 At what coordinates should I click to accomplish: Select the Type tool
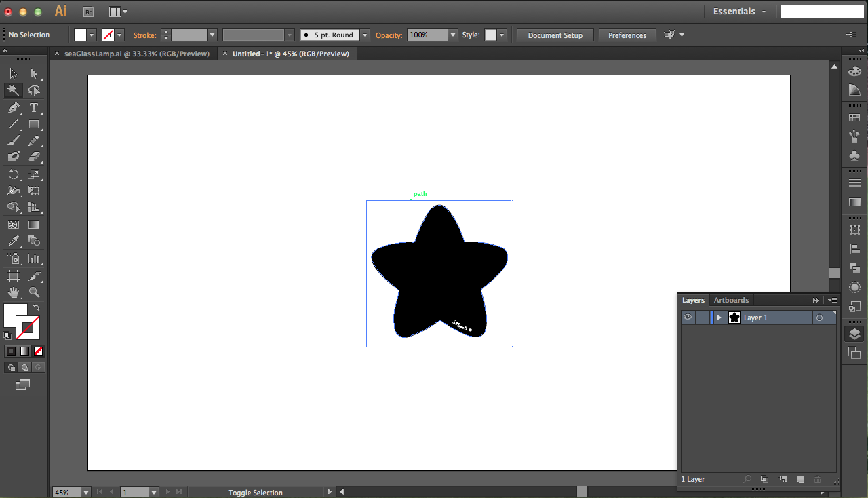pos(34,108)
